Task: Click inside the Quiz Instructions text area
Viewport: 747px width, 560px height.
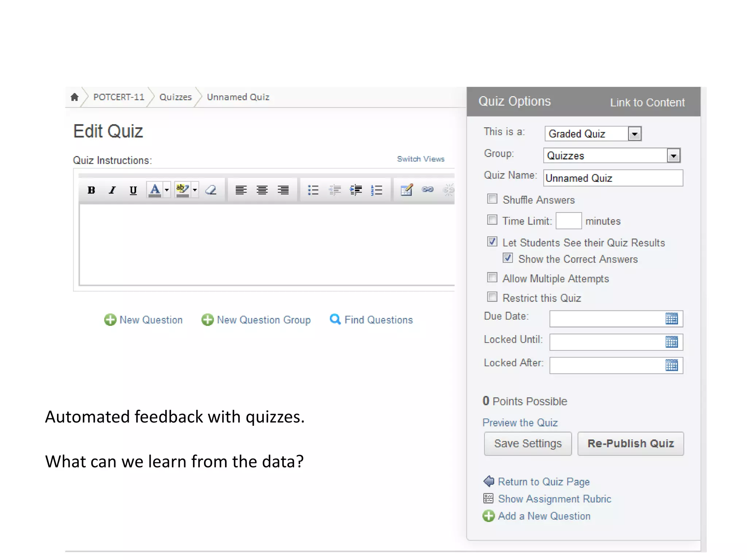Action: coord(267,245)
